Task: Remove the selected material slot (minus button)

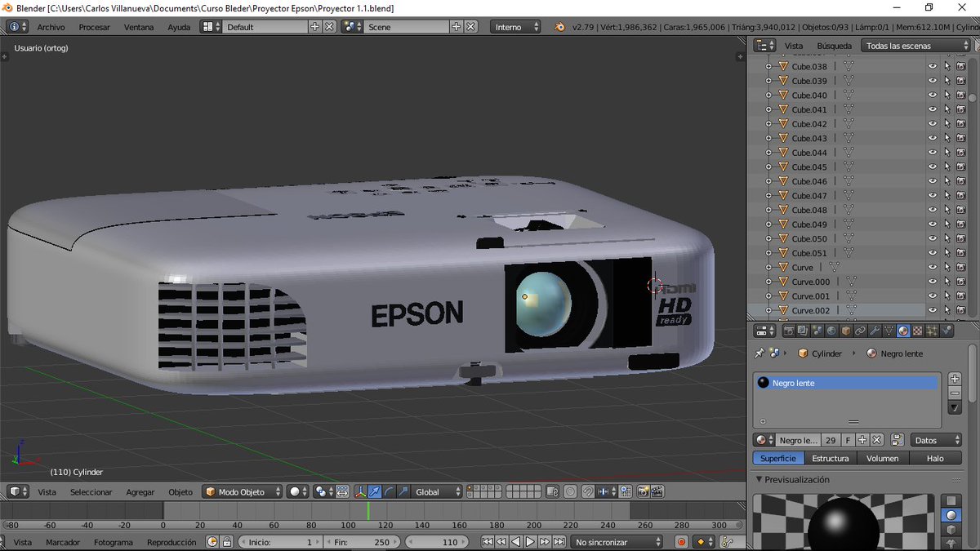Action: click(955, 393)
